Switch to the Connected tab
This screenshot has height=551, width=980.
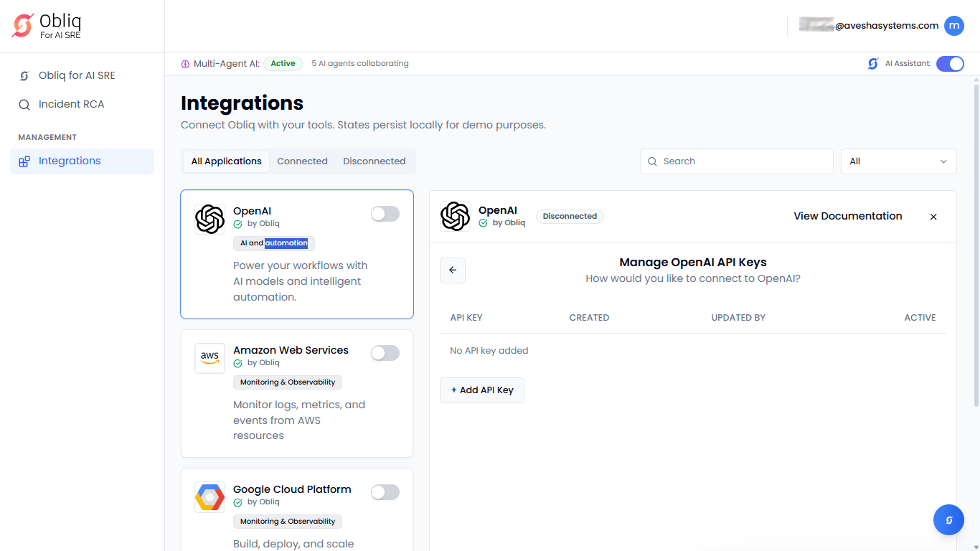[302, 161]
